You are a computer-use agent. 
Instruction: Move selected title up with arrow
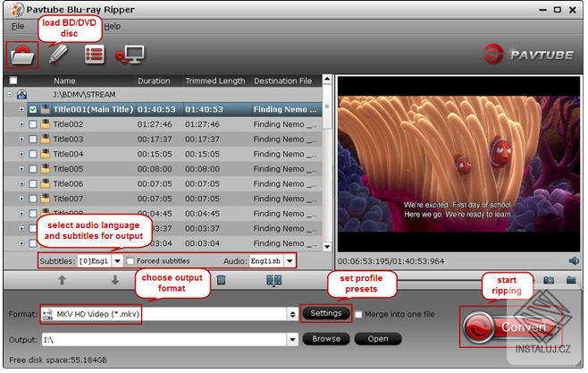click(62, 280)
